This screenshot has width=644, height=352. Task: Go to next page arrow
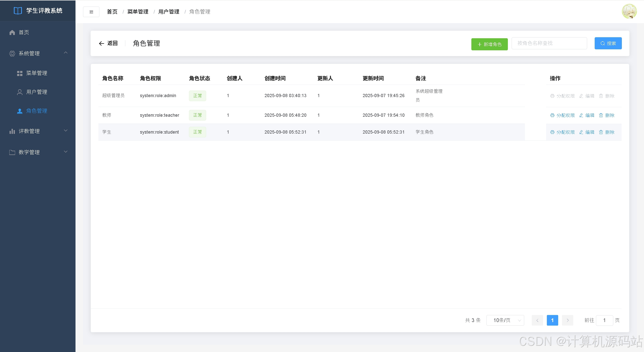(x=567, y=320)
